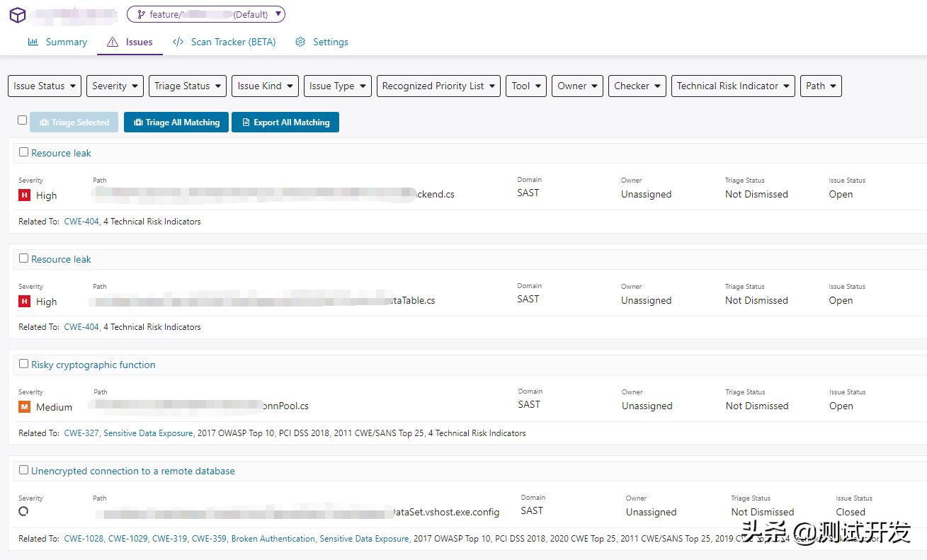Click the Issues warning triangle icon
927x560 pixels.
113,42
